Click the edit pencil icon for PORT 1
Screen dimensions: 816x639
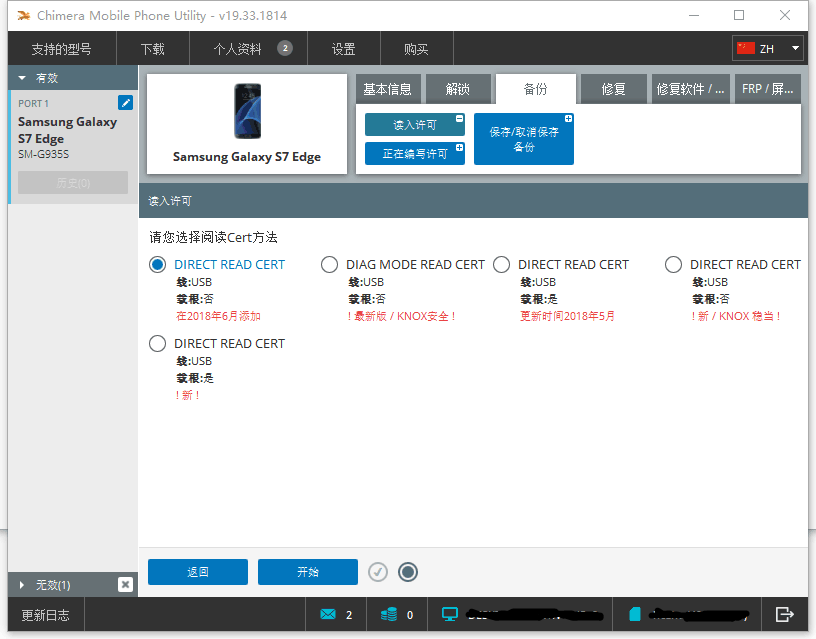click(125, 103)
